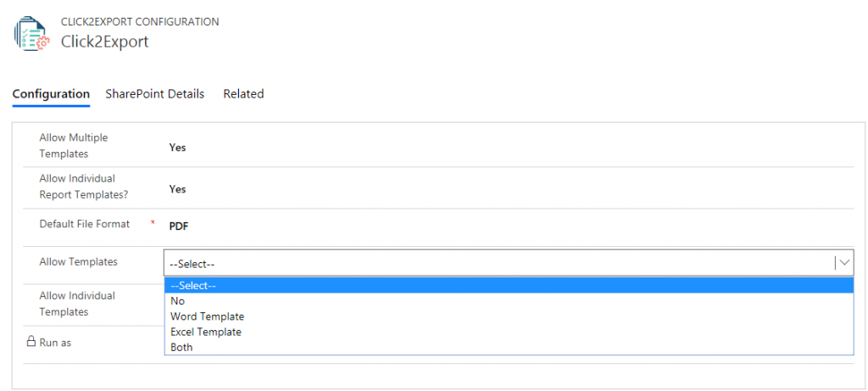The width and height of the screenshot is (868, 391).
Task: Toggle the Allow Multiple Templates Yes value
Action: point(177,147)
